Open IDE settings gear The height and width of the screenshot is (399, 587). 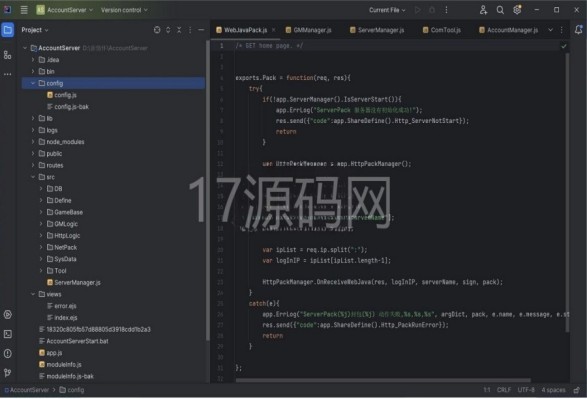click(x=517, y=10)
